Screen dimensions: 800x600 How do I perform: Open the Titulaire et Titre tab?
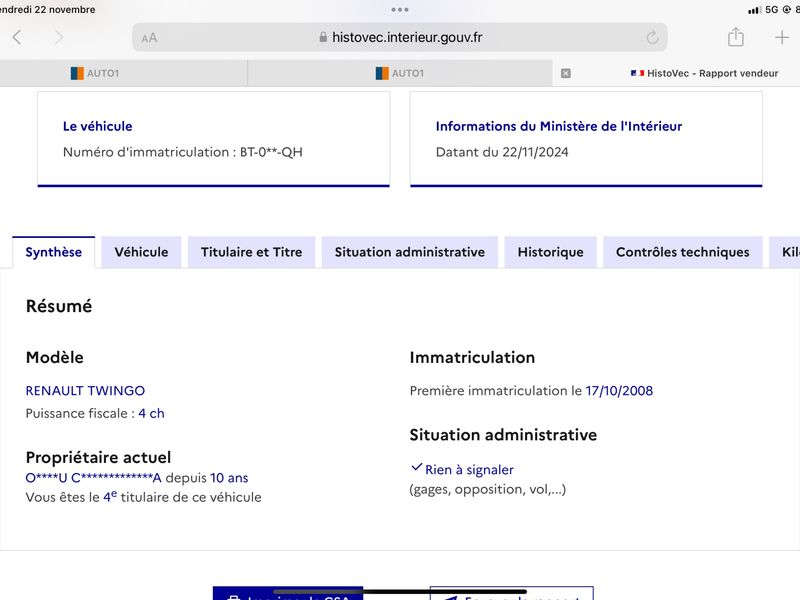pos(252,252)
